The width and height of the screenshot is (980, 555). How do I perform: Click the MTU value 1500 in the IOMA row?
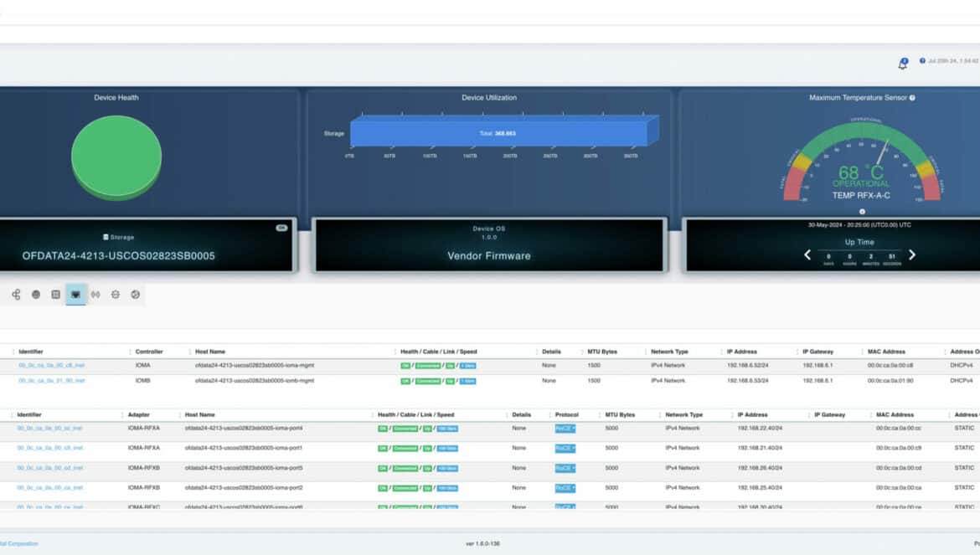coord(594,365)
